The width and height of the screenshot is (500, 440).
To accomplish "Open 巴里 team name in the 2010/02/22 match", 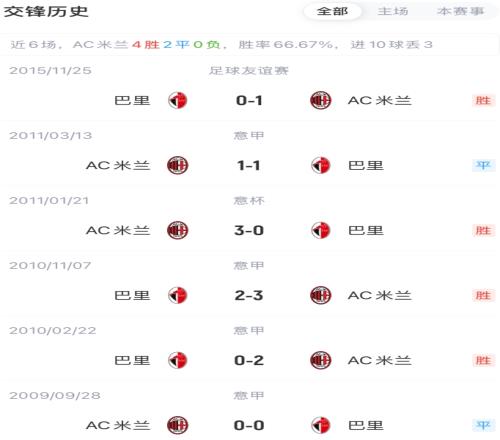I will 132,360.
